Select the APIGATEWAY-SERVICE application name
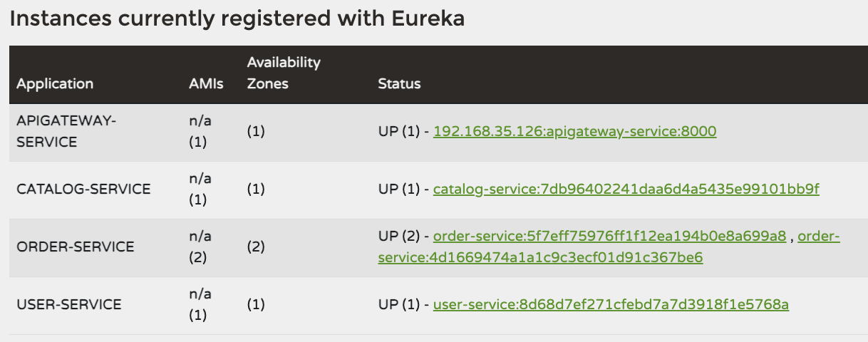 click(66, 132)
